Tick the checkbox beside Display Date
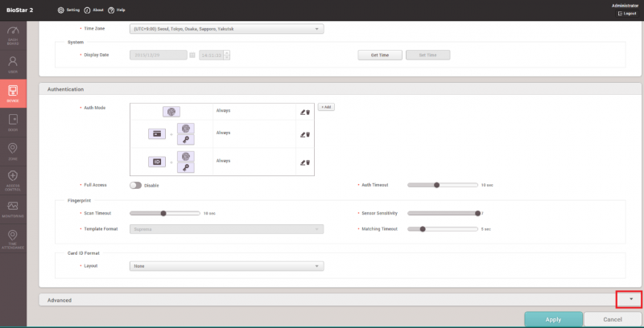Viewport: 644px width, 328px height. 192,55
